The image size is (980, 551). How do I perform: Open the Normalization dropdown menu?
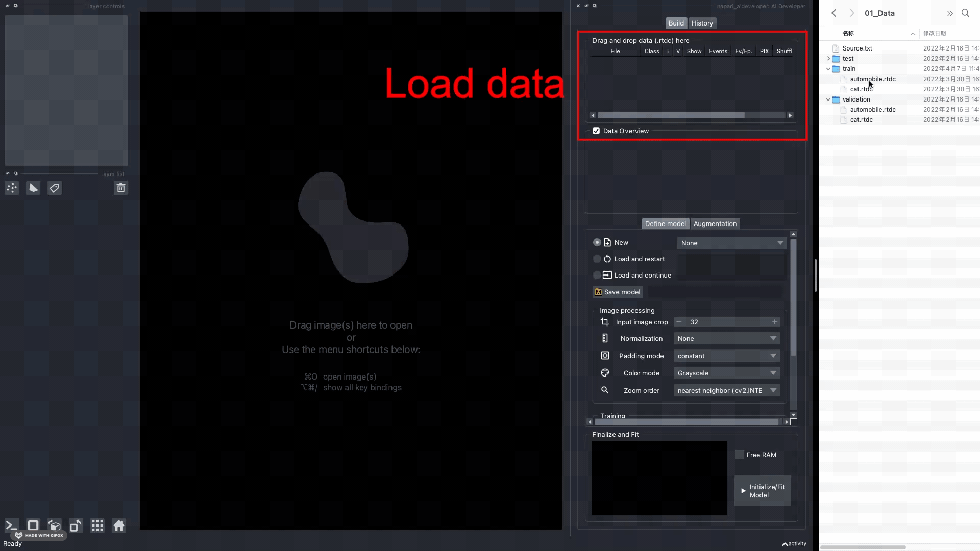pos(726,338)
